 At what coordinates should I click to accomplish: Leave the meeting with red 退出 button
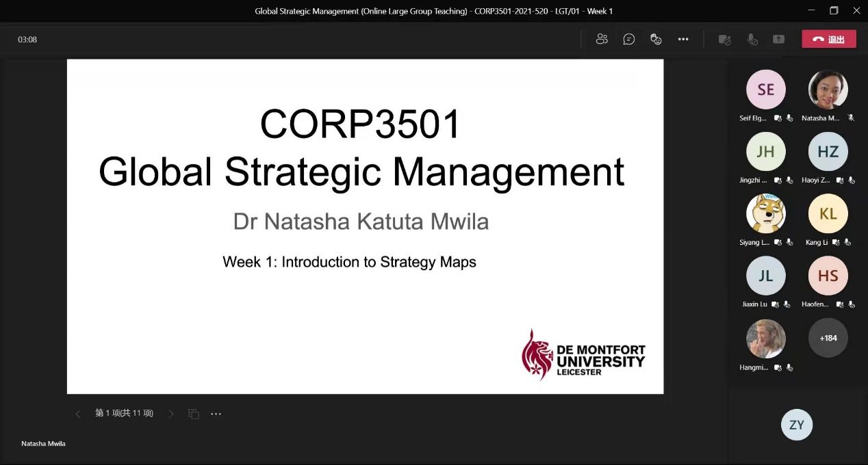(x=829, y=39)
